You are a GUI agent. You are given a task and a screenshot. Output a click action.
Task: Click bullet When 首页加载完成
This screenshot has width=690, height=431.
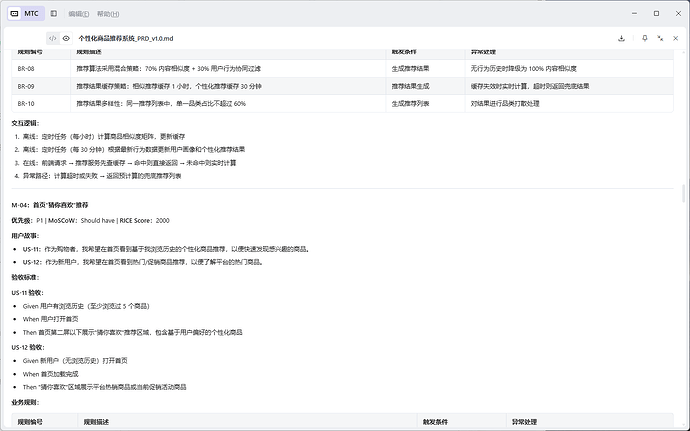coord(51,374)
